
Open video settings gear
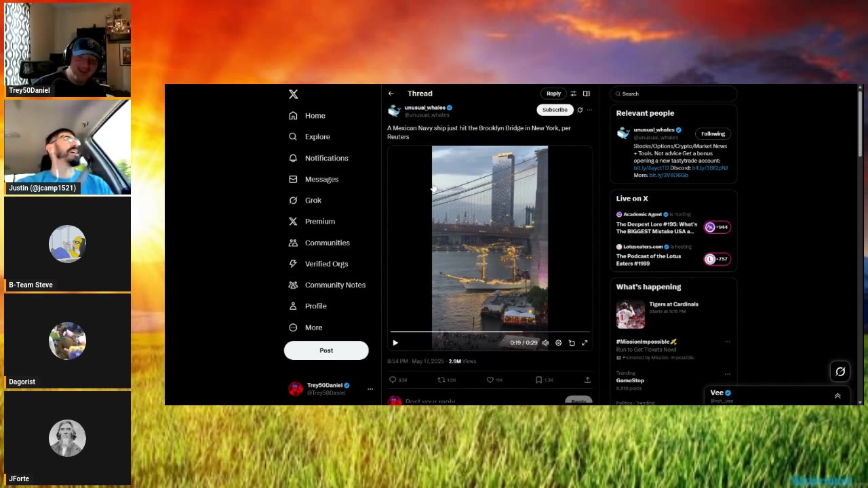click(558, 343)
